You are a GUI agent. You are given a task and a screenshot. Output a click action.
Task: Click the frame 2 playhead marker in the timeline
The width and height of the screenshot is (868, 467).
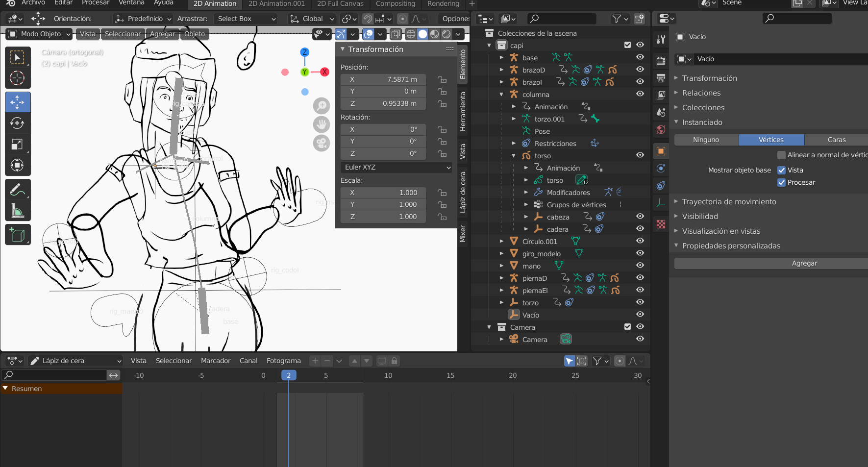coord(289,375)
